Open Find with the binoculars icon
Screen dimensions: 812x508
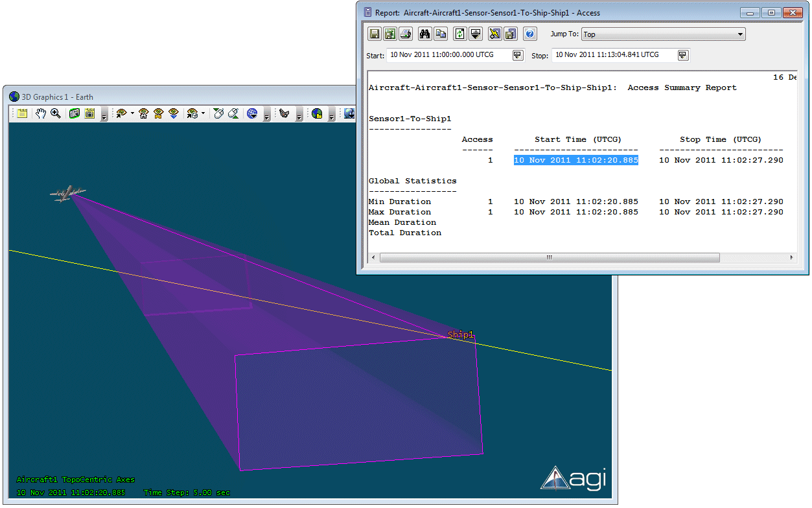(x=425, y=34)
